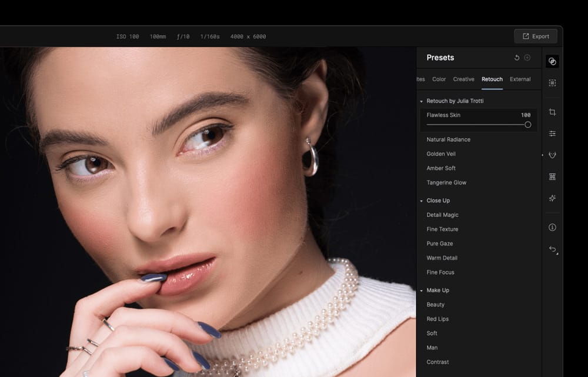Adjust the Flawless Skin slider handle
The width and height of the screenshot is (588, 377).
coord(527,125)
